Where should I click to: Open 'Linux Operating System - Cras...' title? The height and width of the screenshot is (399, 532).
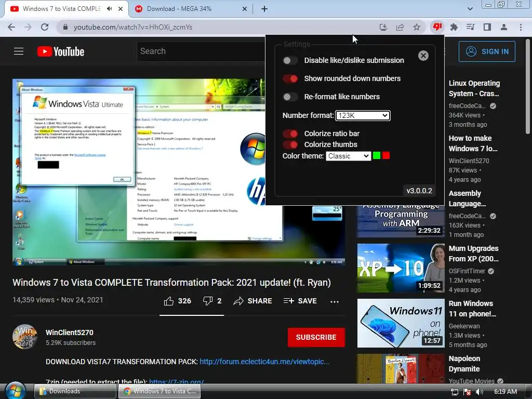point(474,88)
